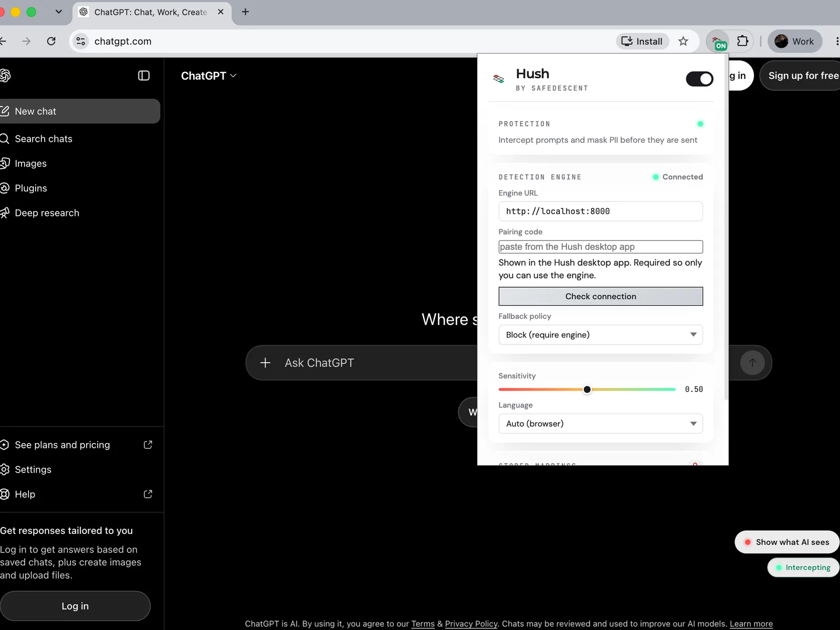Open the Language dropdown
The height and width of the screenshot is (630, 840).
tap(601, 424)
